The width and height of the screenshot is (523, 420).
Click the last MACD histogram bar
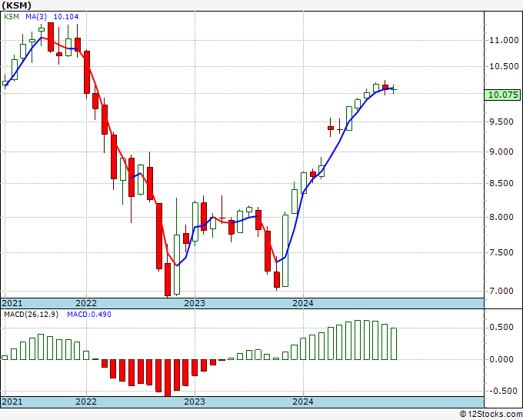pos(394,344)
